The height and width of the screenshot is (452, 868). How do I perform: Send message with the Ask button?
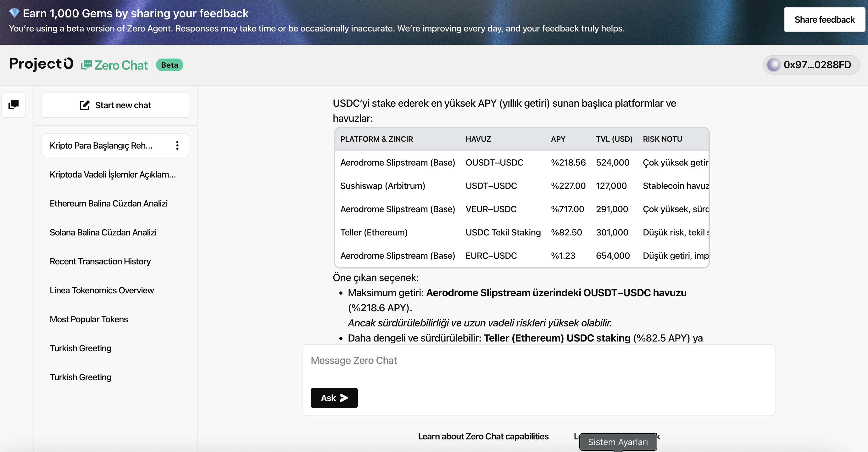click(x=334, y=398)
